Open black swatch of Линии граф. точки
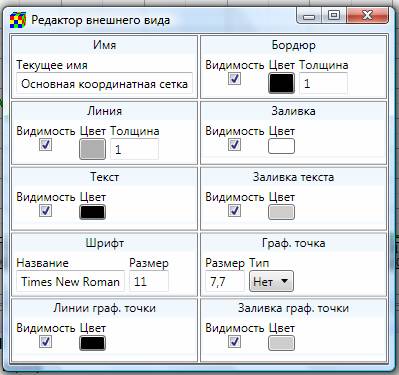 92,343
